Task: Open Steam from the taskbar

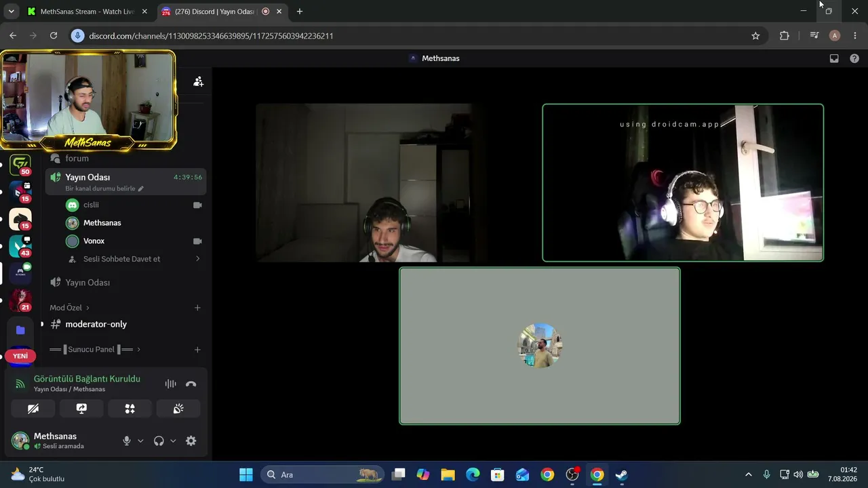Action: (621, 474)
